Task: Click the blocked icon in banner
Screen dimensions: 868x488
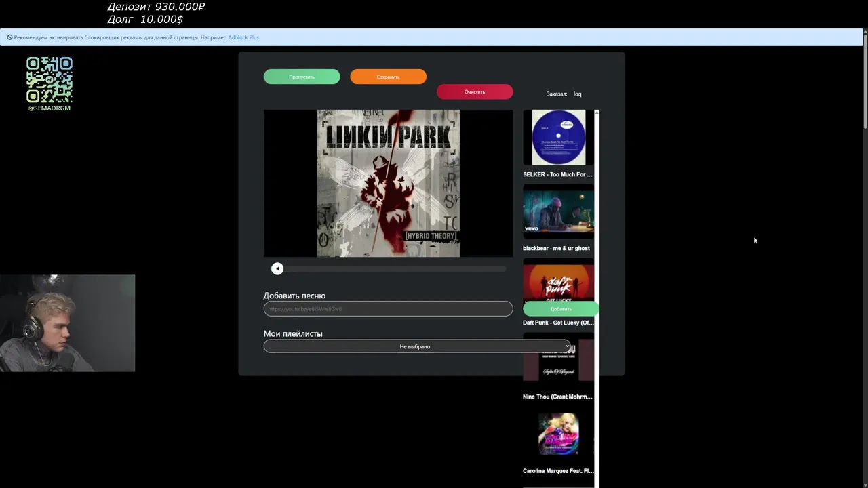Action: [x=9, y=37]
